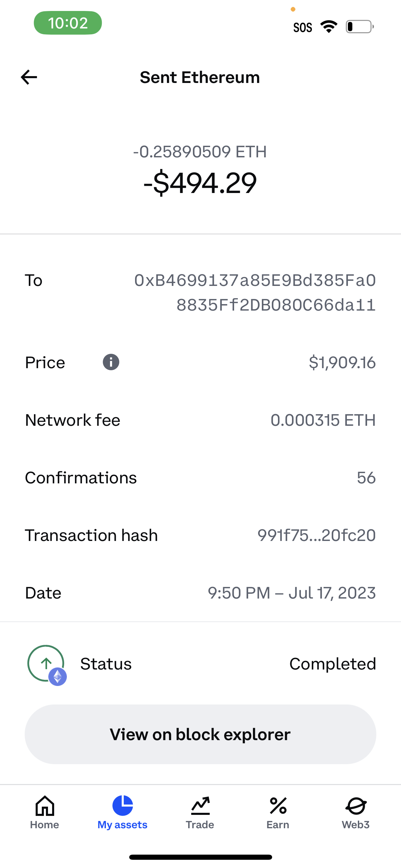Image resolution: width=401 pixels, height=868 pixels.
Task: Tap the transaction date value
Action: [292, 593]
